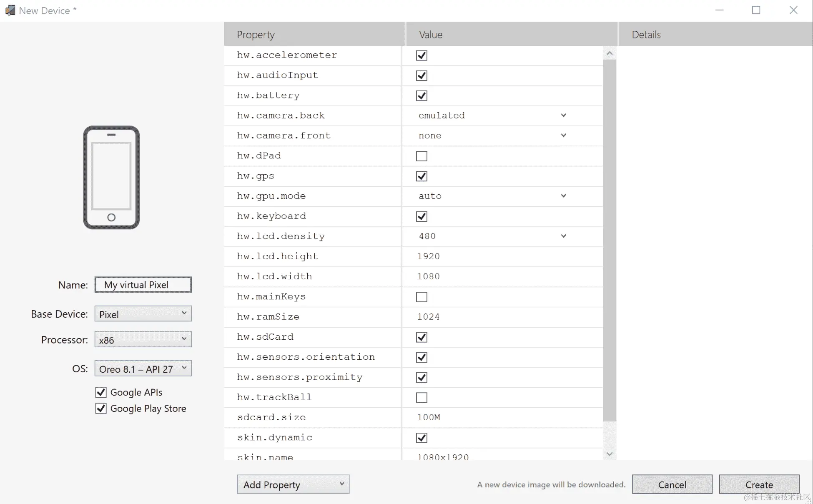This screenshot has height=504, width=813.
Task: Minimize the New Device window
Action: click(x=719, y=10)
